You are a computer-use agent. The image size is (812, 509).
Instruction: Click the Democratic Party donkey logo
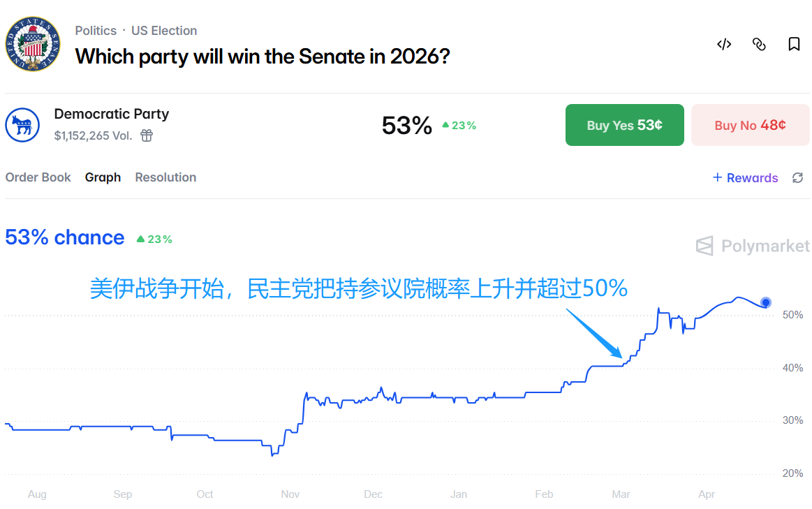click(x=22, y=125)
